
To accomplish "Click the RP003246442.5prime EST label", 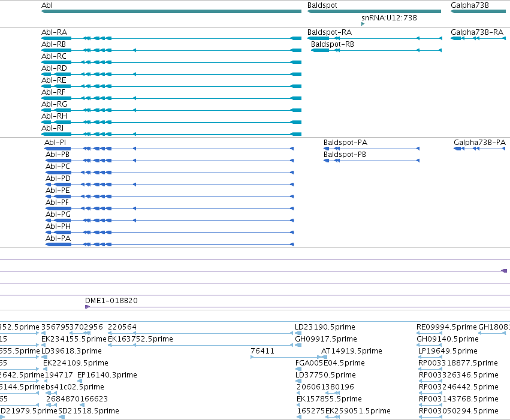I will click(x=458, y=387).
